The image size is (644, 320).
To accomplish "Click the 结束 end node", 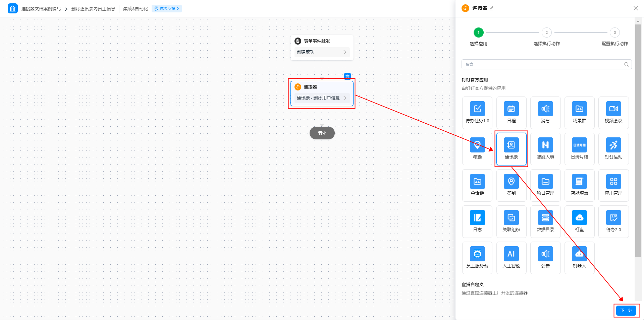I will point(322,133).
